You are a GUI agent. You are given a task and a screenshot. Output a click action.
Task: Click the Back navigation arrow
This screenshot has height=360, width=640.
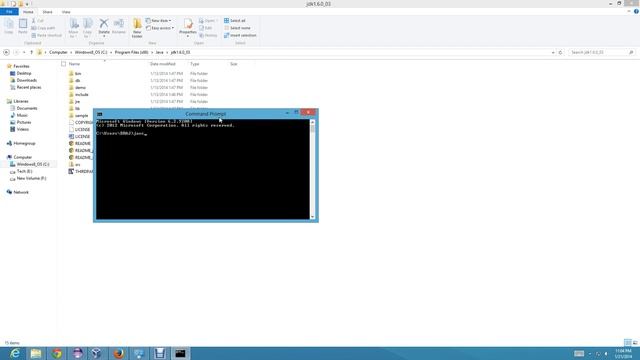click(x=6, y=52)
